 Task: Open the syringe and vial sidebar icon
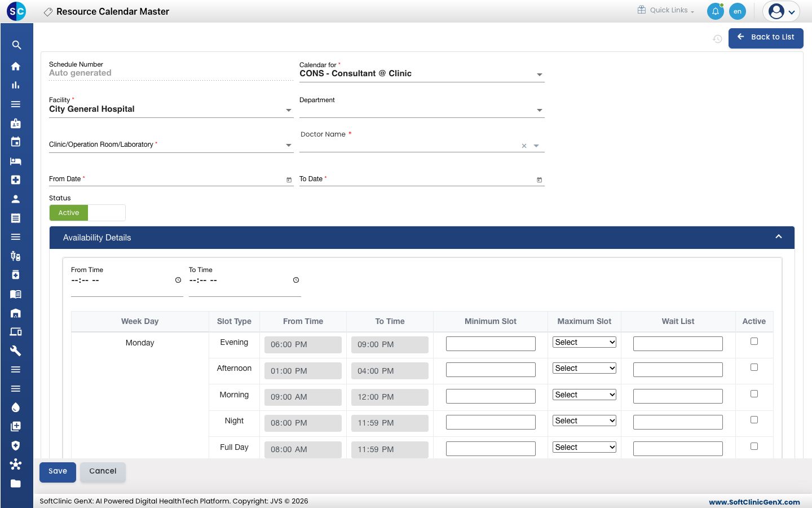(16, 256)
